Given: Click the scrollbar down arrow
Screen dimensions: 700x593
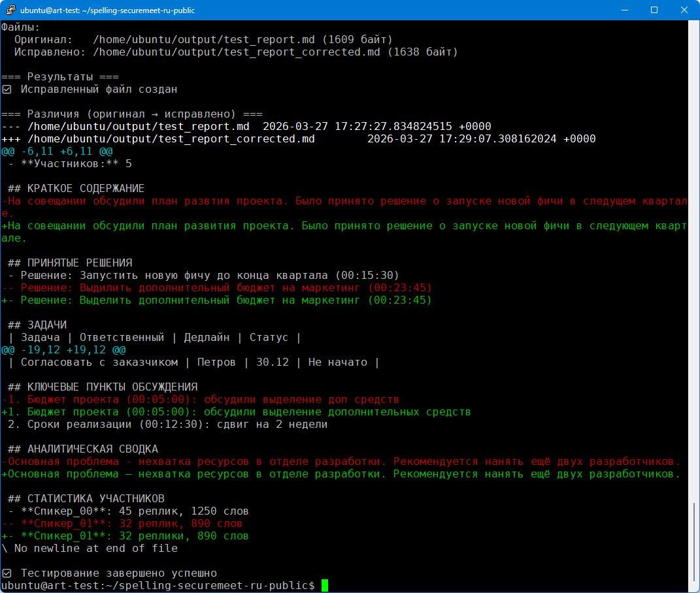Looking at the screenshot, I should point(693,586).
